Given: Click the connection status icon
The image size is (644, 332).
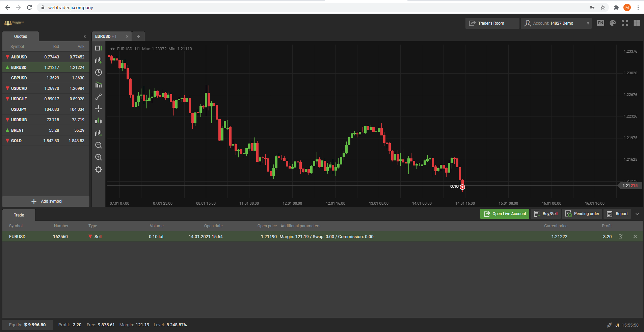Looking at the screenshot, I should click(x=609, y=325).
